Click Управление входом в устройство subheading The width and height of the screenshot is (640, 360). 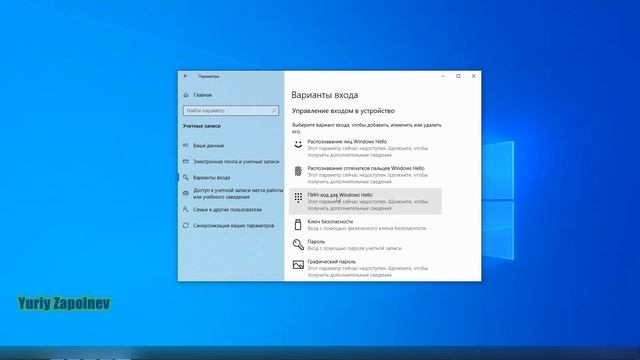343,111
